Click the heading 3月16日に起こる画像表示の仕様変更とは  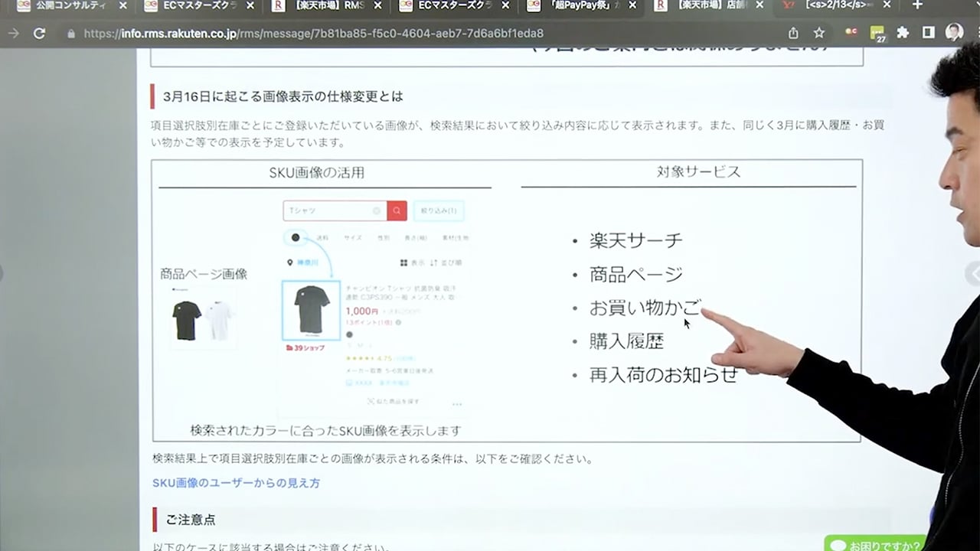tap(283, 96)
